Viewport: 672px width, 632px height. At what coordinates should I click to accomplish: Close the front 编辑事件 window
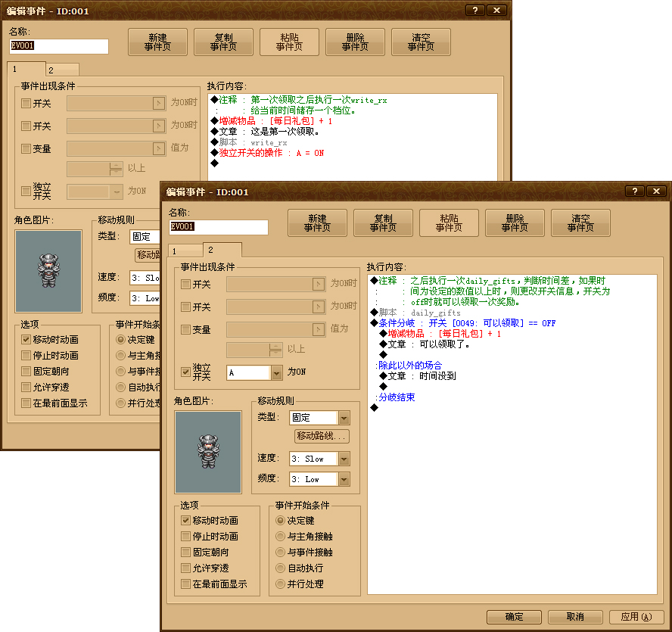pos(656,191)
